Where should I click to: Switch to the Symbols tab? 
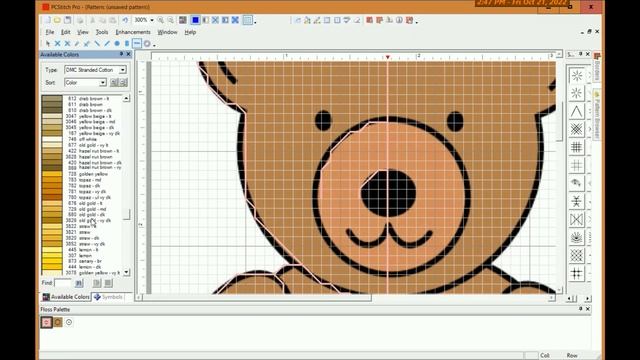pos(108,297)
